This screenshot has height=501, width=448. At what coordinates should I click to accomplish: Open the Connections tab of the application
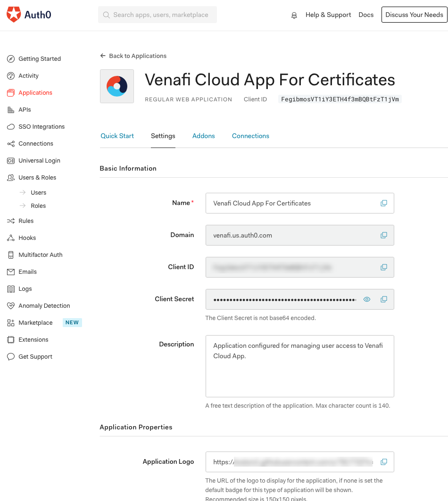coord(250,136)
